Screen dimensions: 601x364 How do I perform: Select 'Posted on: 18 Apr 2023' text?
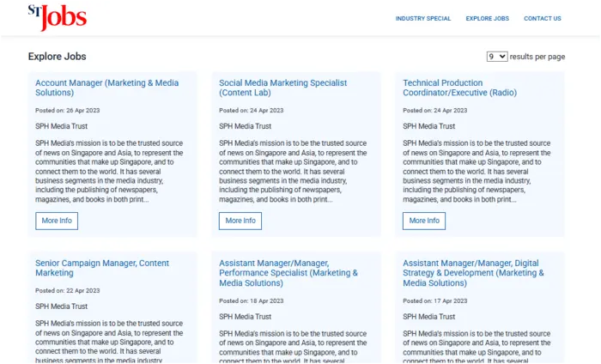pyautogui.click(x=251, y=300)
